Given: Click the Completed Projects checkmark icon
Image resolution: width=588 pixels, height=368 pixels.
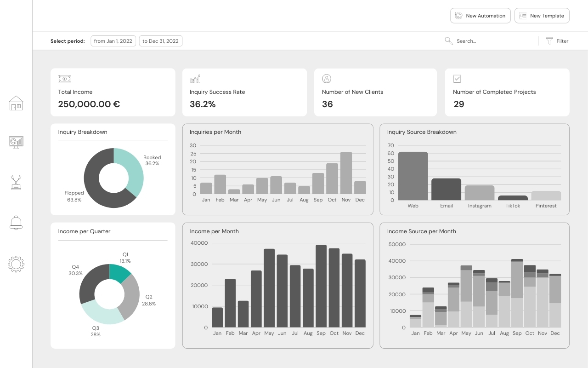Looking at the screenshot, I should point(457,79).
